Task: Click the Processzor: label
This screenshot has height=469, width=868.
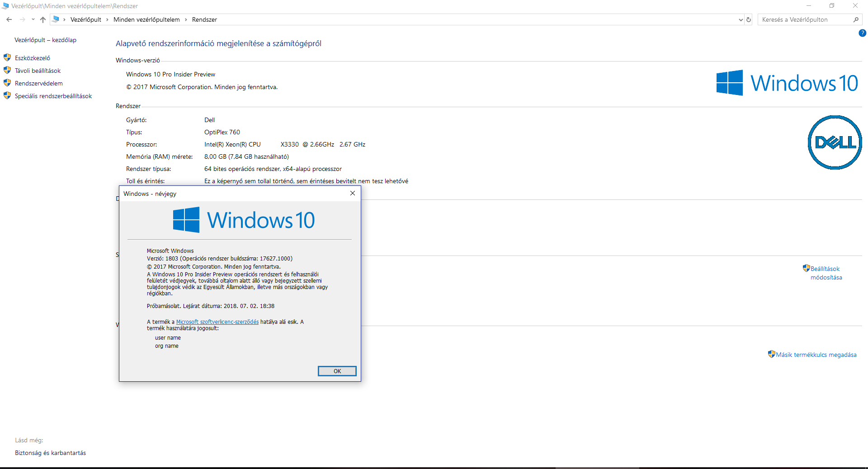Action: [x=142, y=144]
